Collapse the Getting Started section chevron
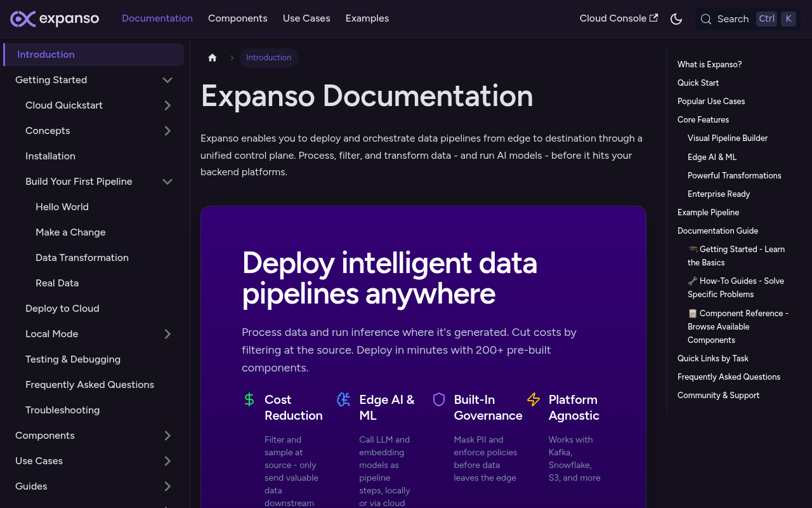 point(167,80)
